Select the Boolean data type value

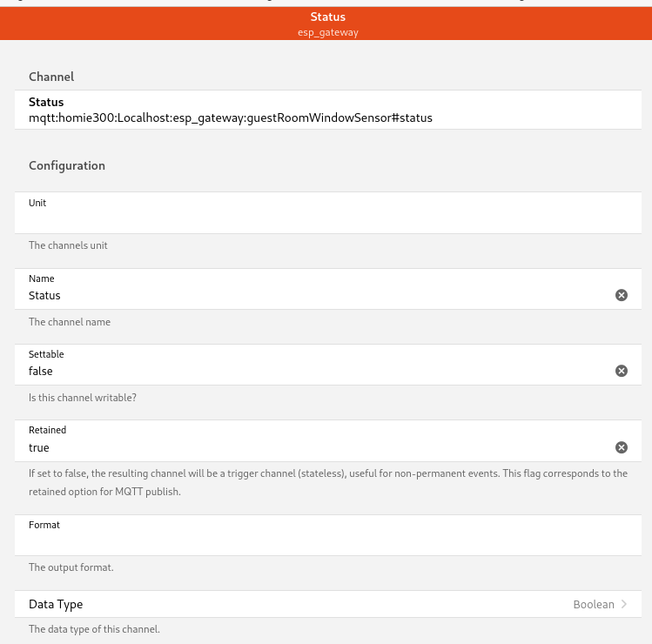coord(593,604)
